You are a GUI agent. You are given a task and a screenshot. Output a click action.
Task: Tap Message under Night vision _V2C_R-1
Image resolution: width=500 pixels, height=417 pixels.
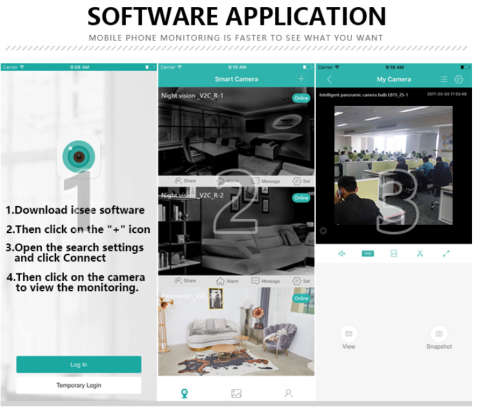click(x=266, y=181)
